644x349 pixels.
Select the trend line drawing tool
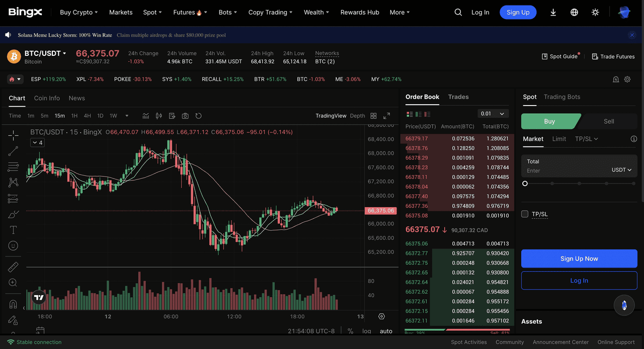13,150
